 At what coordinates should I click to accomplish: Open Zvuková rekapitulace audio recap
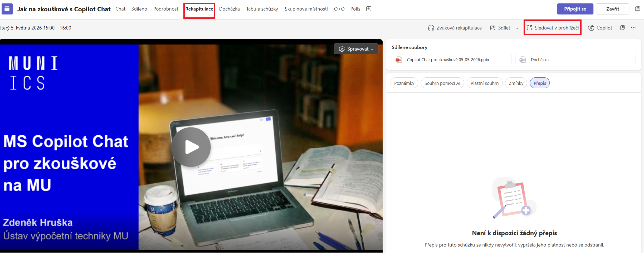[455, 28]
